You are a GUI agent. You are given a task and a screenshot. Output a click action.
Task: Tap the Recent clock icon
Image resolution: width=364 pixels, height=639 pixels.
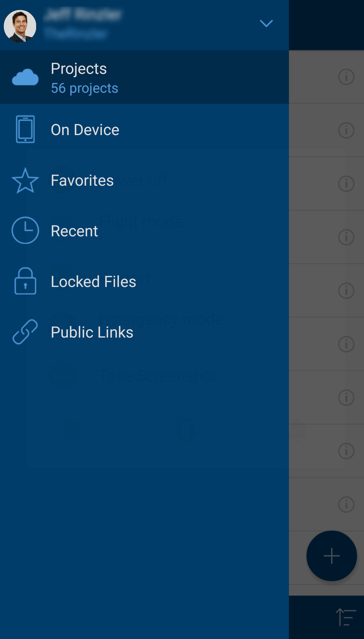point(25,230)
